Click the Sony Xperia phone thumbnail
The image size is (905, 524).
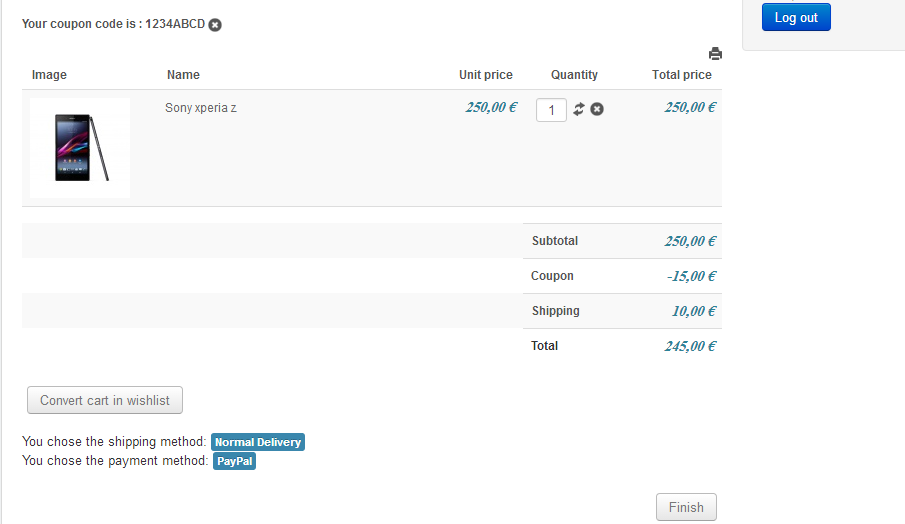tap(80, 148)
